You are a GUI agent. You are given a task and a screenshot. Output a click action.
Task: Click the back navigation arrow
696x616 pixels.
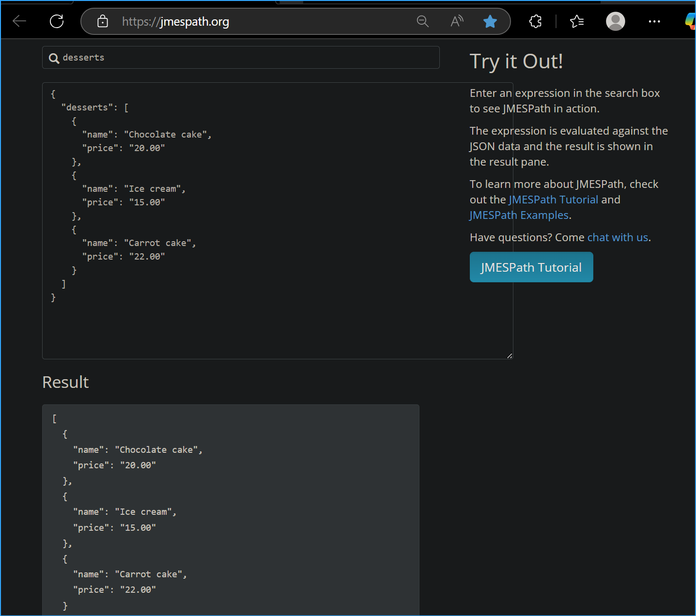(x=19, y=21)
